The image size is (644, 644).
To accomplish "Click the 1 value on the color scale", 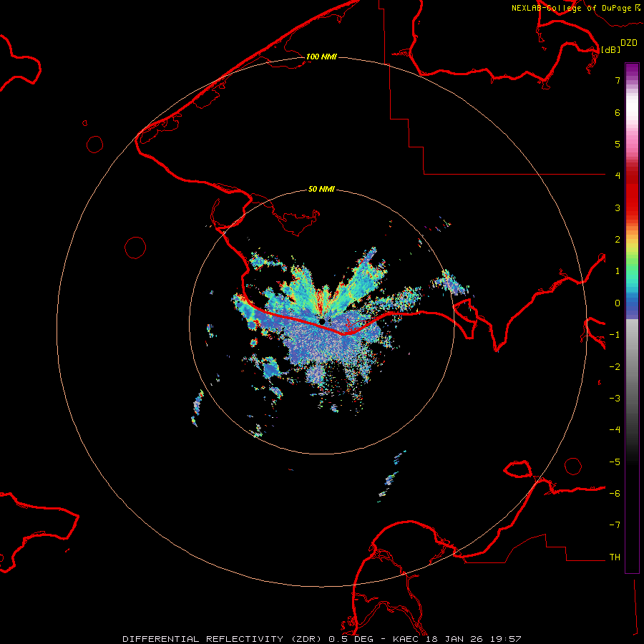I will [618, 271].
